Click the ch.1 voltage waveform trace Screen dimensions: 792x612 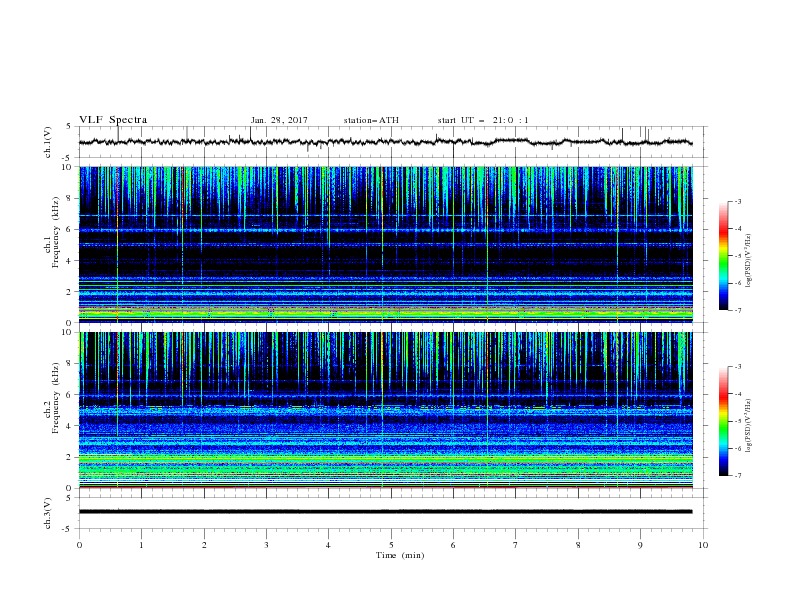tap(386, 142)
